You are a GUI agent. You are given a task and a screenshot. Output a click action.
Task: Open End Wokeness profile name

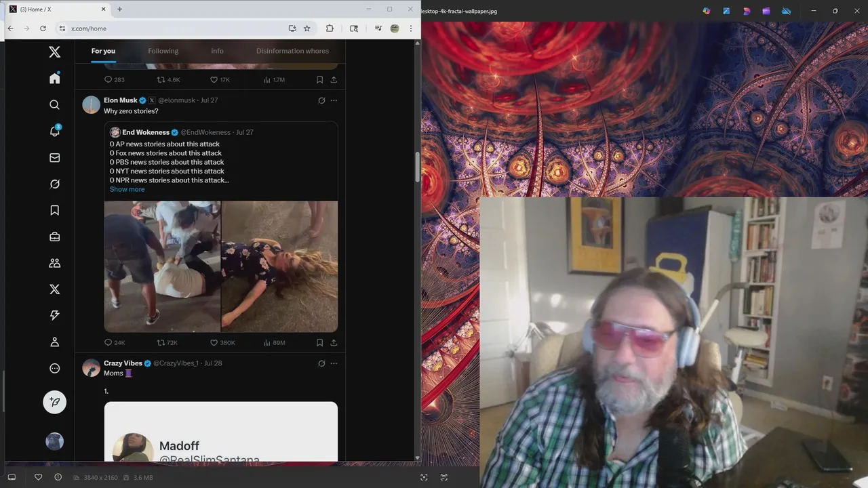tap(146, 132)
